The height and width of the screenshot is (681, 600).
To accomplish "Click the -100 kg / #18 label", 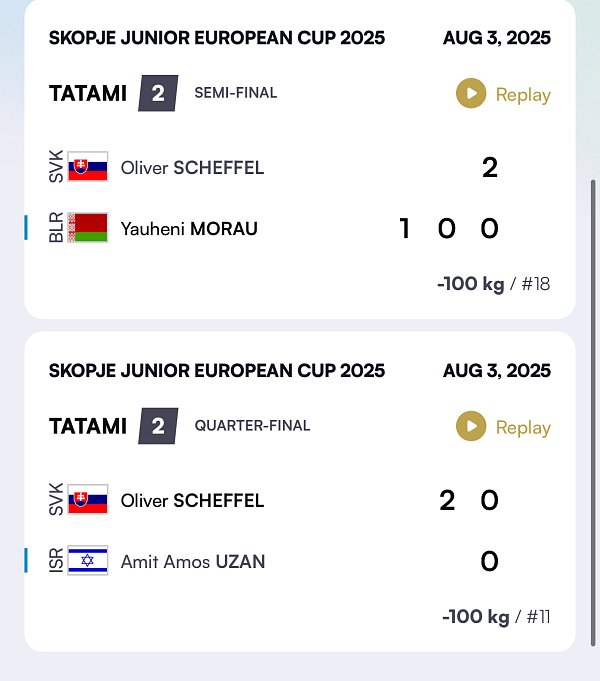I will (494, 284).
